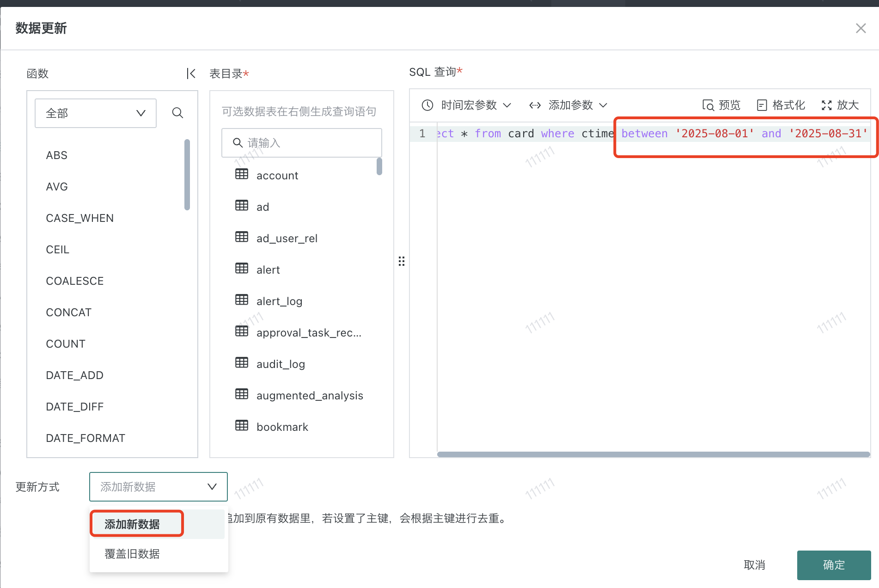Viewport: 879px width, 588px height.
Task: Click the account table icon
Action: 242,174
